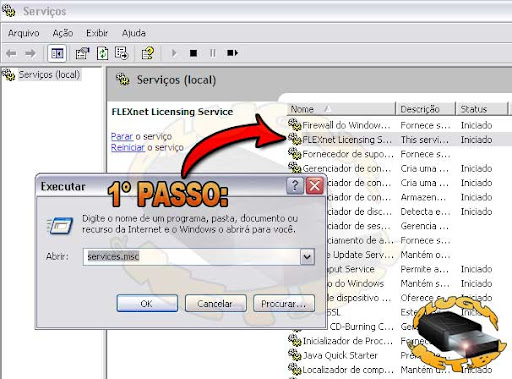This screenshot has height=379, width=512.
Task: Select the Inicializador de Proc service row
Action: click(399, 341)
